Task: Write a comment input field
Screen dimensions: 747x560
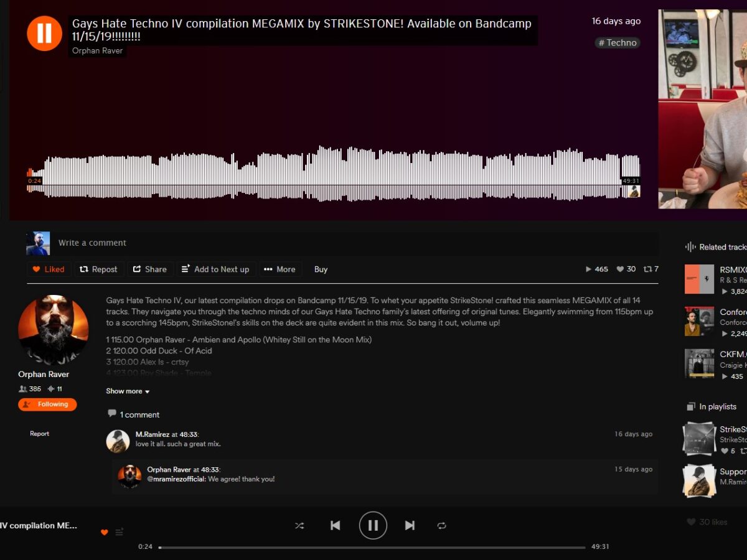Action: point(355,243)
